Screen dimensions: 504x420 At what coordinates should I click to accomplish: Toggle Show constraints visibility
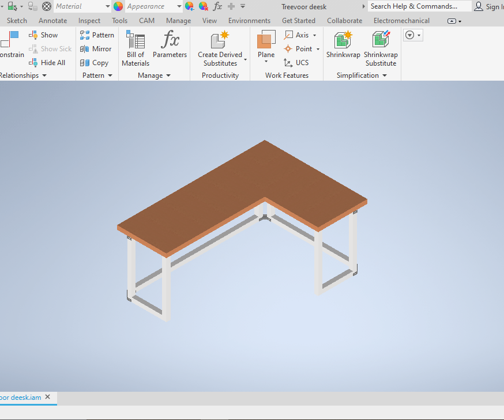(43, 35)
